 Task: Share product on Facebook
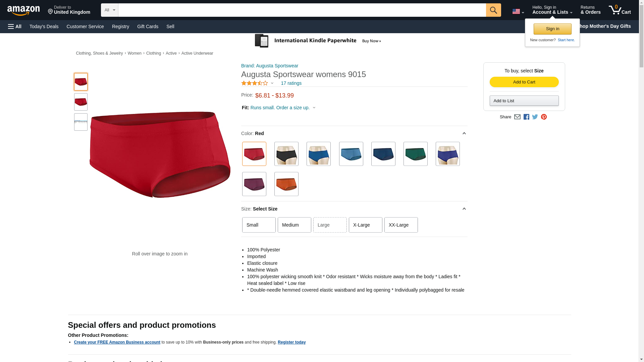(526, 117)
